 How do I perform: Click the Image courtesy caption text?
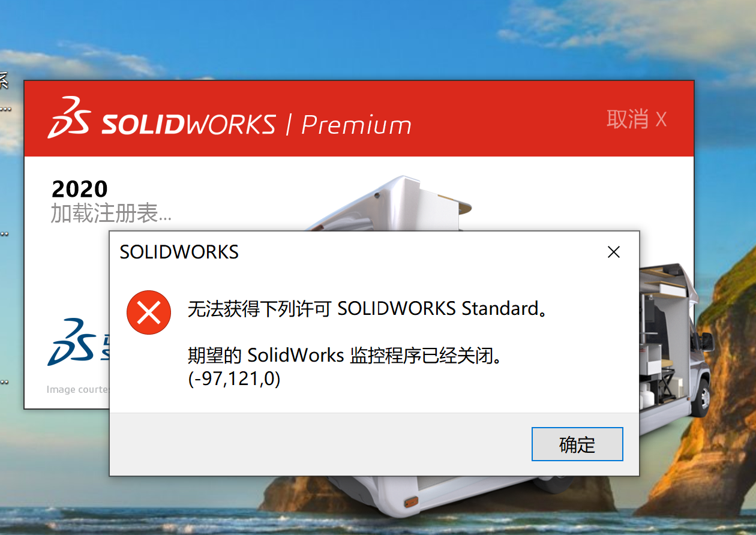click(78, 390)
